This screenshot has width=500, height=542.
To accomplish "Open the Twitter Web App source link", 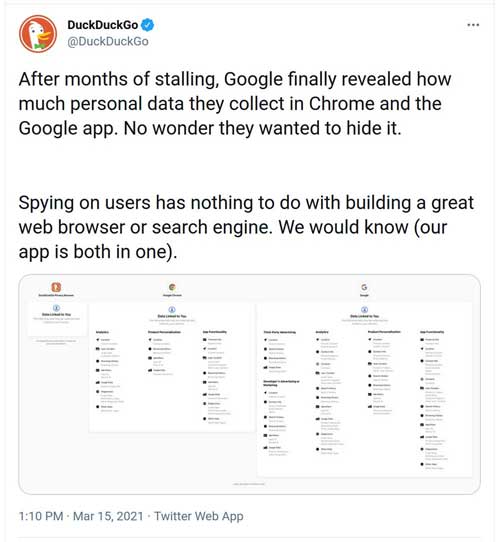I will point(199,516).
